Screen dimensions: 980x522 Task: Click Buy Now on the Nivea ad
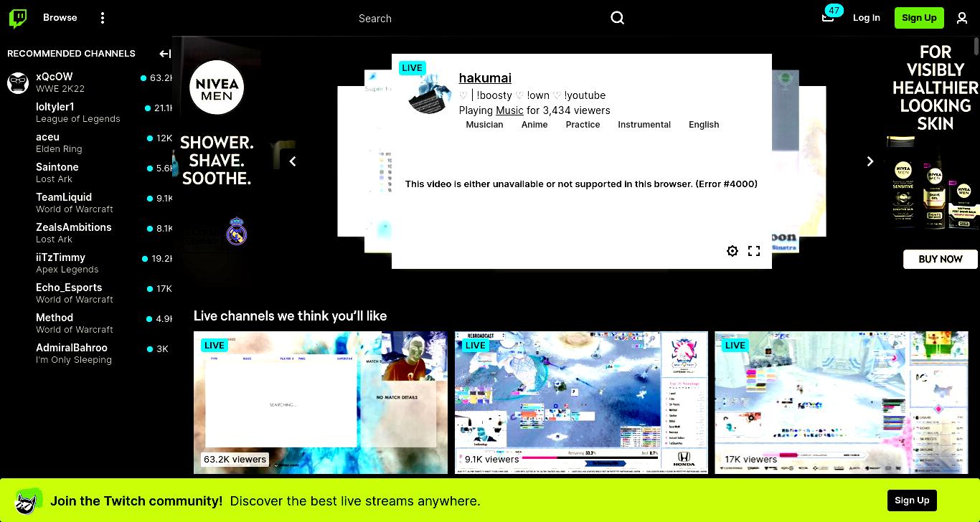(x=941, y=259)
